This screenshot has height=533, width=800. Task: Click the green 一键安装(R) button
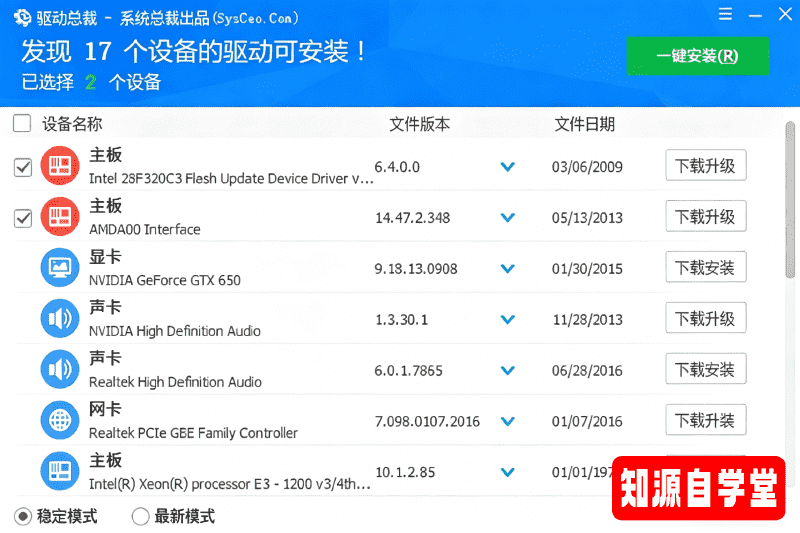(697, 56)
